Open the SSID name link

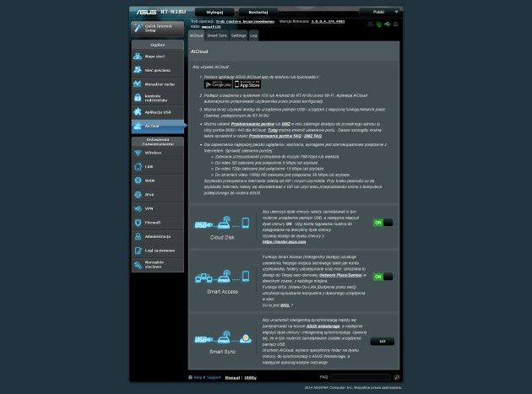(211, 26)
